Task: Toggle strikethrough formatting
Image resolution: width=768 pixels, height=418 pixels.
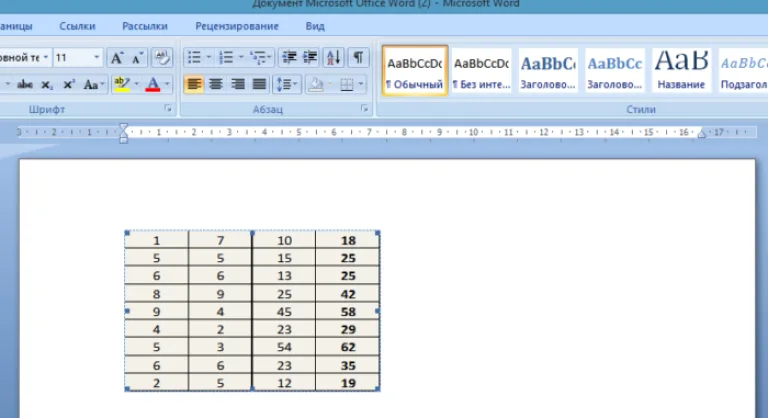Action: (24, 85)
